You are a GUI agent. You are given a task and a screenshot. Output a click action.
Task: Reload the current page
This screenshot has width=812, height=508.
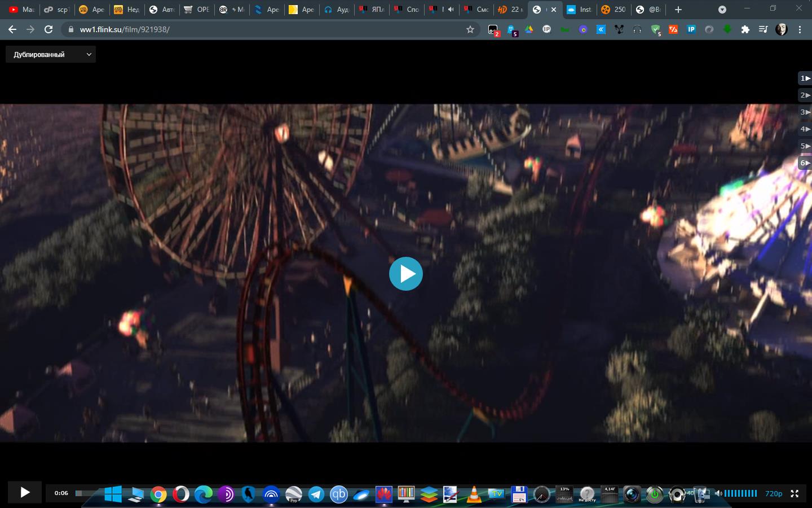[x=48, y=29]
